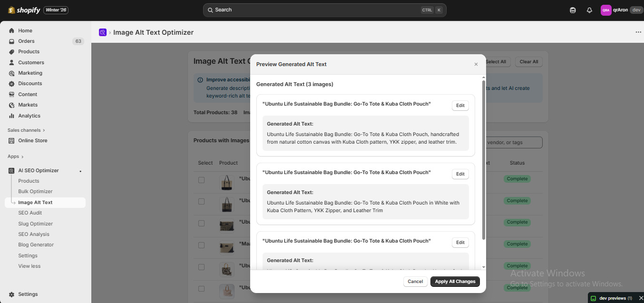This screenshot has height=303, width=644.
Task: Click the AI SEO Optimizer app icon
Action: pos(12,170)
